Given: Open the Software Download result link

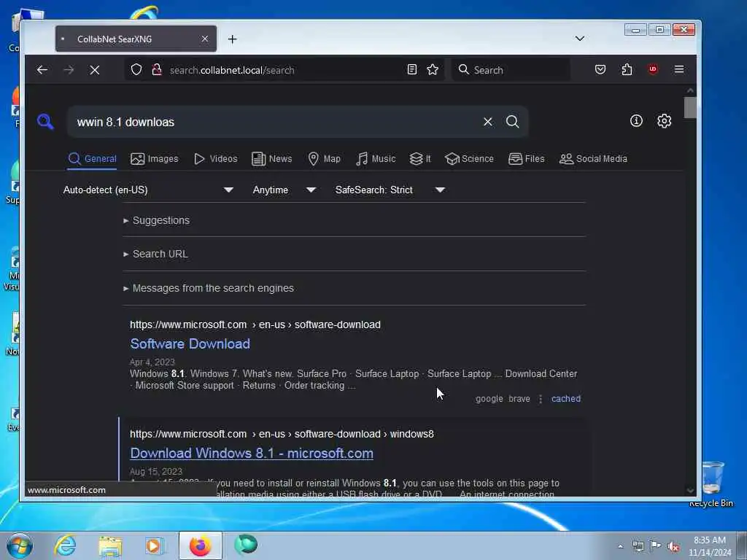Looking at the screenshot, I should [190, 344].
